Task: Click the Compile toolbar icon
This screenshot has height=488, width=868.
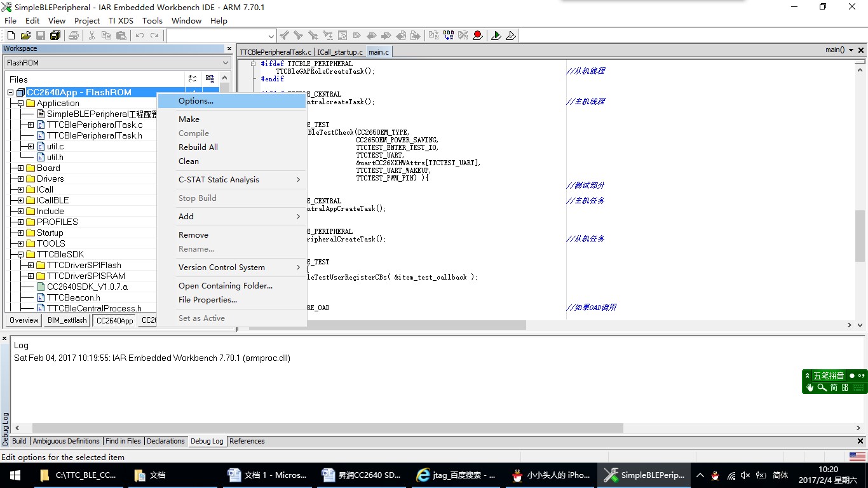Action: (433, 36)
